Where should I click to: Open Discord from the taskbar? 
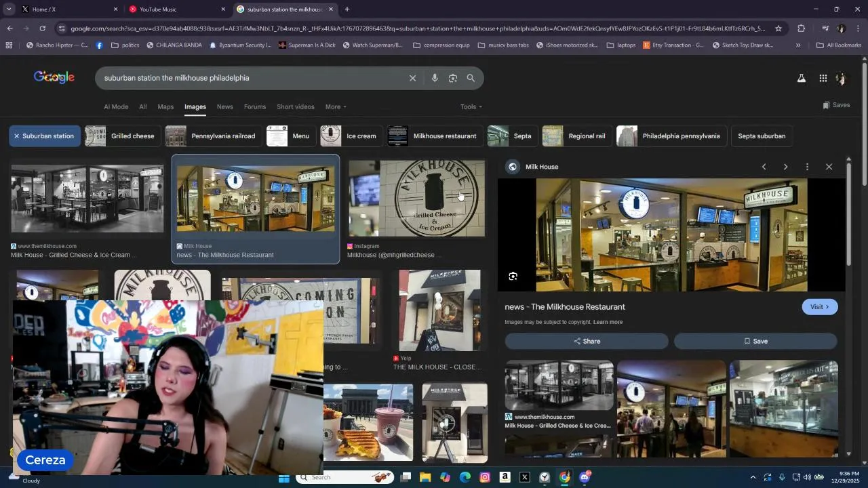585,478
